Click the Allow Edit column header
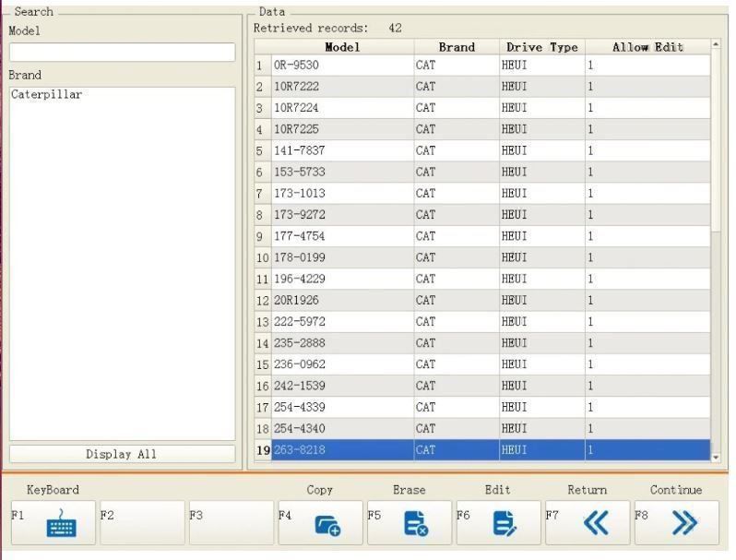 coord(647,47)
